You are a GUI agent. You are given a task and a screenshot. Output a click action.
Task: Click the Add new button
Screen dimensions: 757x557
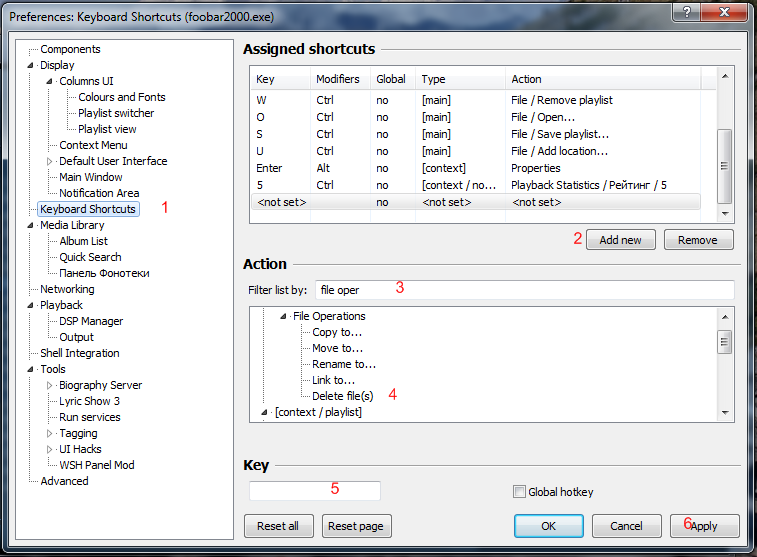[x=620, y=240]
